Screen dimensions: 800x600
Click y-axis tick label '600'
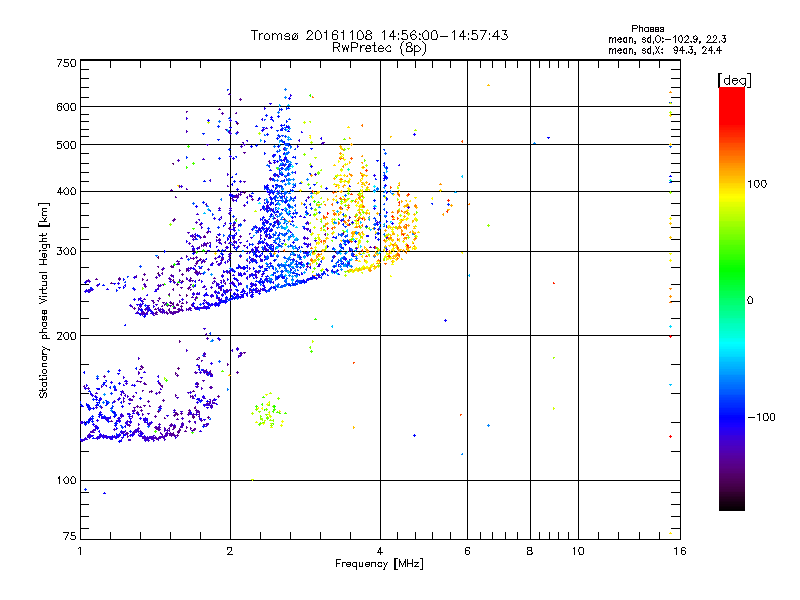[66, 107]
